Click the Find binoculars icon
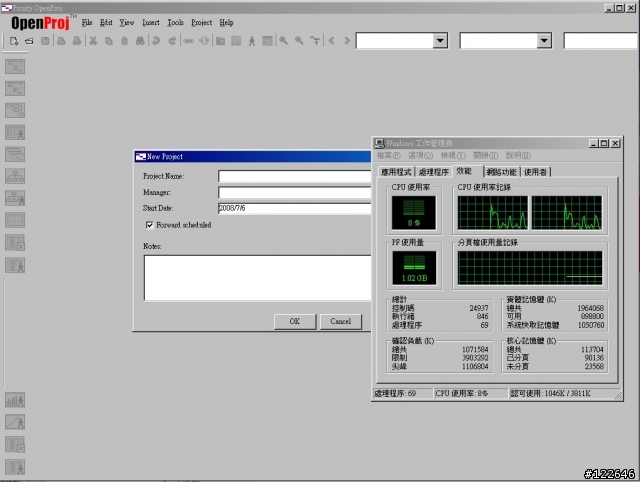Viewport: 640px width, 482px height. [140, 41]
